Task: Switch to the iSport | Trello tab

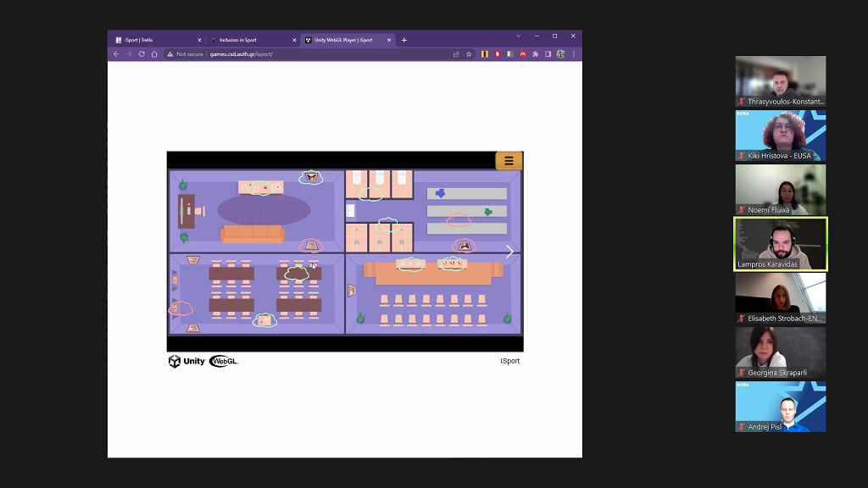Action: 157,40
